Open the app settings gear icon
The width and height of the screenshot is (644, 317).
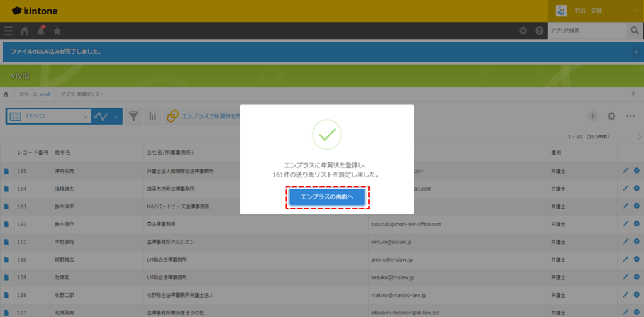pyautogui.click(x=611, y=116)
